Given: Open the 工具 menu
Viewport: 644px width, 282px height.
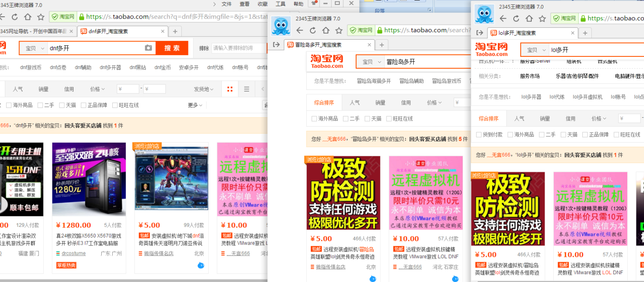Looking at the screenshot, I should click(281, 4).
